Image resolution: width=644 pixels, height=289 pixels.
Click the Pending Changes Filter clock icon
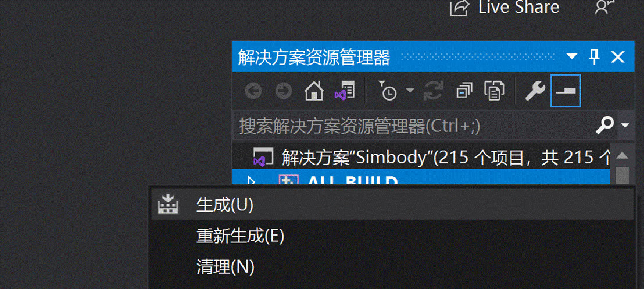pos(387,91)
